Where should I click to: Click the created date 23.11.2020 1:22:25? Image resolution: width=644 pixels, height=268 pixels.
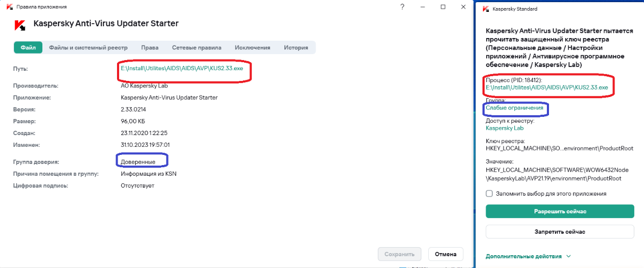point(145,133)
